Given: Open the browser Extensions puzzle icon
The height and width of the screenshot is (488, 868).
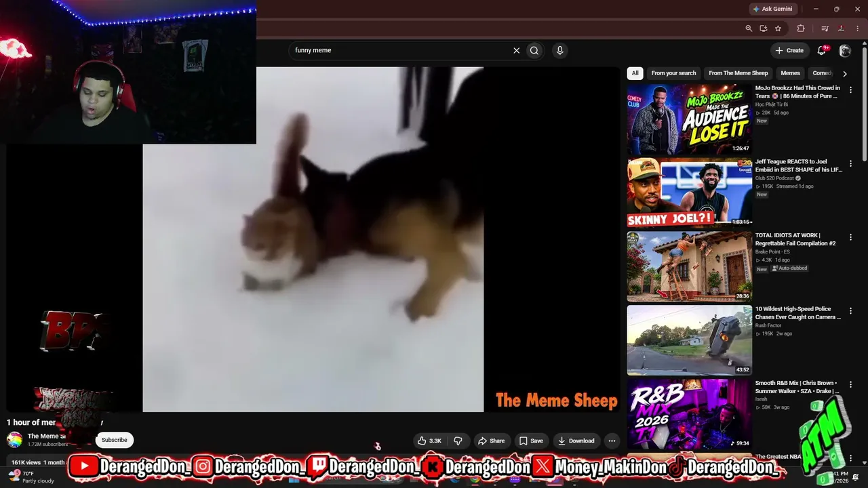Looking at the screenshot, I should [801, 28].
